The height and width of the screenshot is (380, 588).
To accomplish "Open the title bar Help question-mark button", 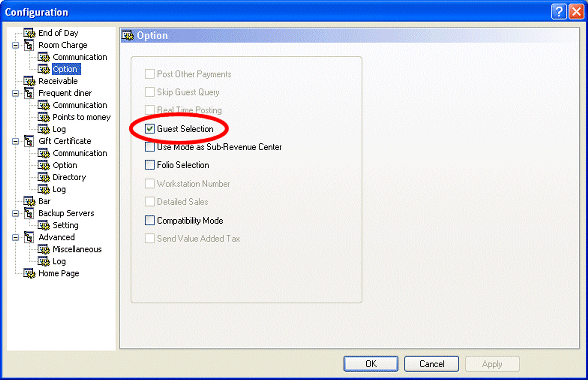I will pyautogui.click(x=558, y=12).
